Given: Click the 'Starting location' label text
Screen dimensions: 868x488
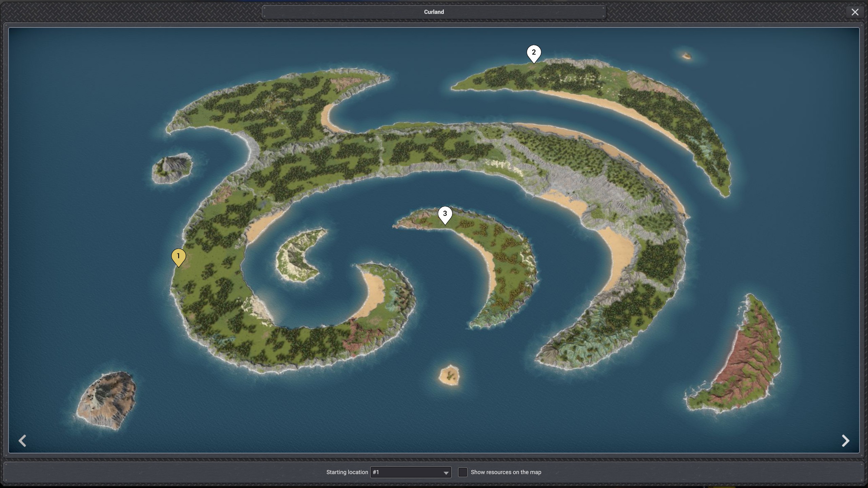Looking at the screenshot, I should (x=347, y=472).
